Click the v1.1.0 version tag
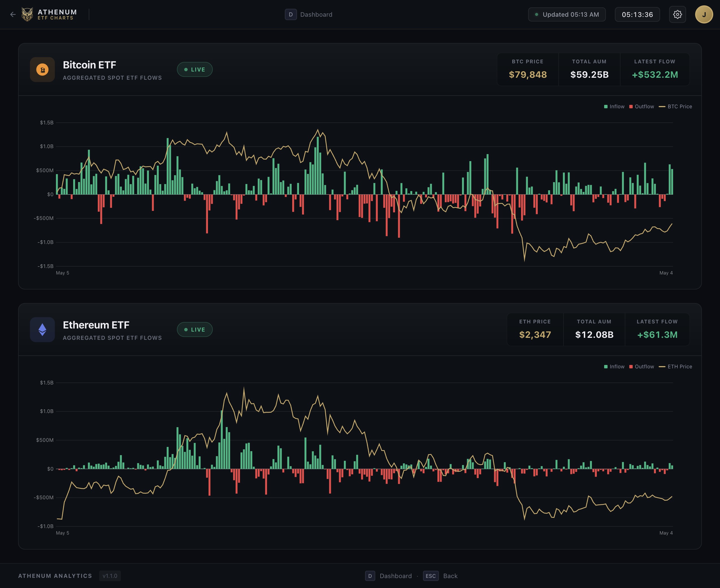Image resolution: width=720 pixels, height=588 pixels. tap(110, 576)
